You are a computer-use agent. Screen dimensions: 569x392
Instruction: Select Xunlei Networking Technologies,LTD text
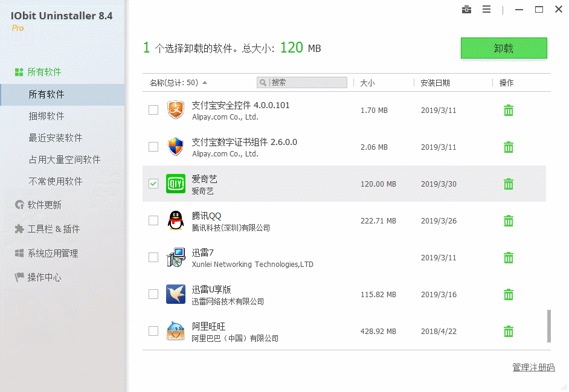tap(252, 264)
